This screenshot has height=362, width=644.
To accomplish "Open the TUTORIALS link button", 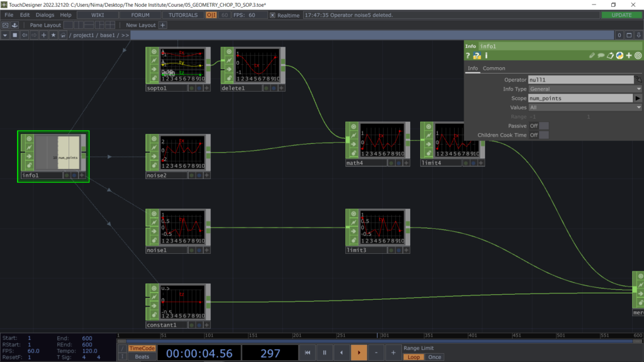I will [183, 15].
